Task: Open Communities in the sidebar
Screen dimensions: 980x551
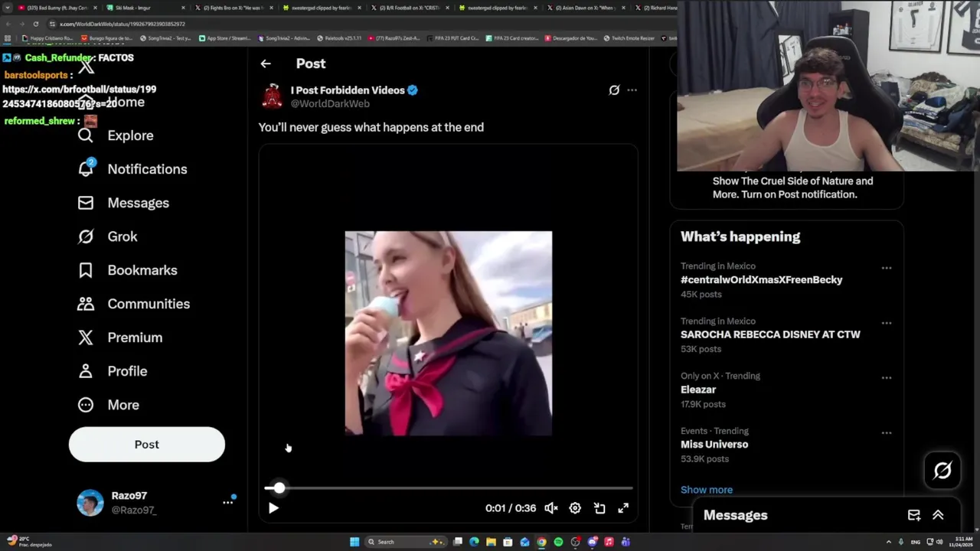Action: pyautogui.click(x=133, y=304)
